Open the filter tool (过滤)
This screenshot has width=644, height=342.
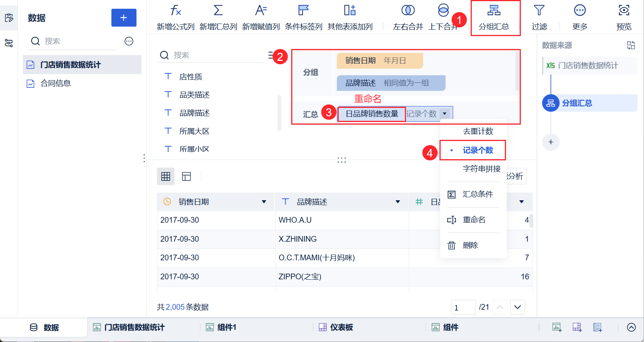(539, 17)
